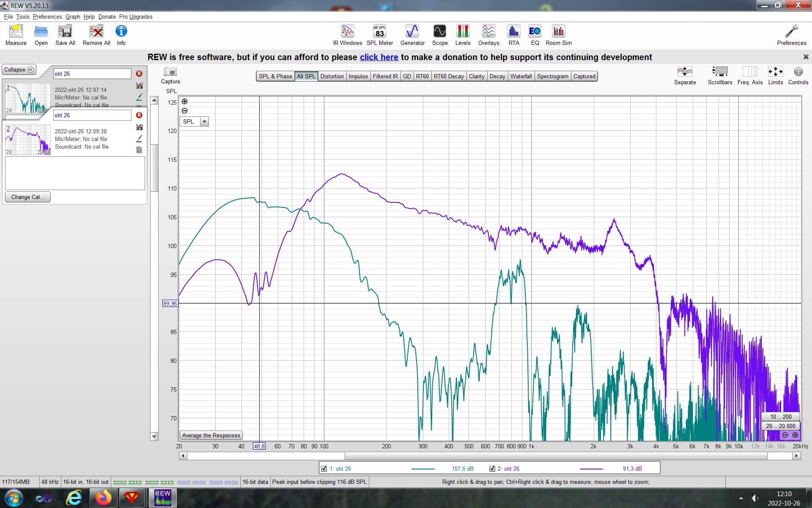This screenshot has width=812, height=508.
Task: Toggle graph Scrollbars icon
Action: click(x=720, y=75)
